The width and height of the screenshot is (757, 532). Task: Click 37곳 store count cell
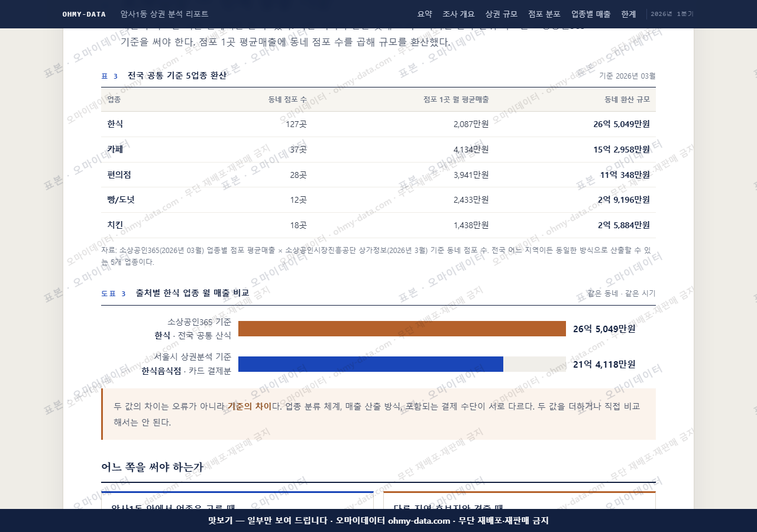tap(298, 150)
